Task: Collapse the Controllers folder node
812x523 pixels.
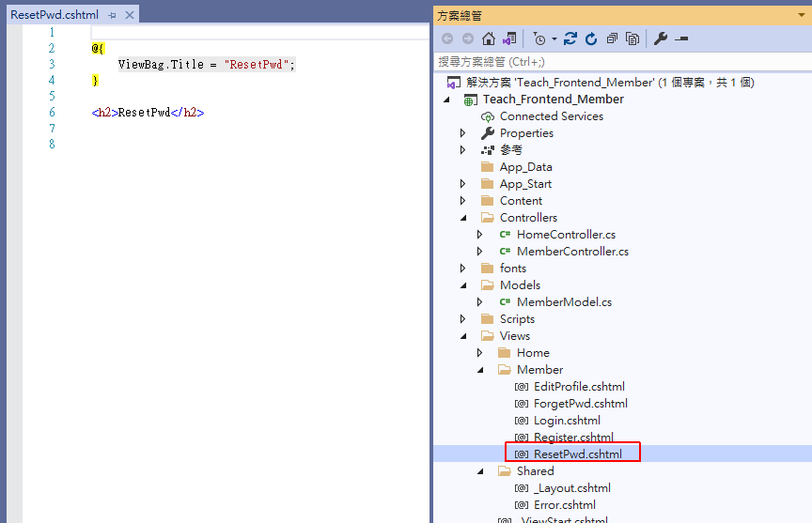Action: (x=463, y=218)
